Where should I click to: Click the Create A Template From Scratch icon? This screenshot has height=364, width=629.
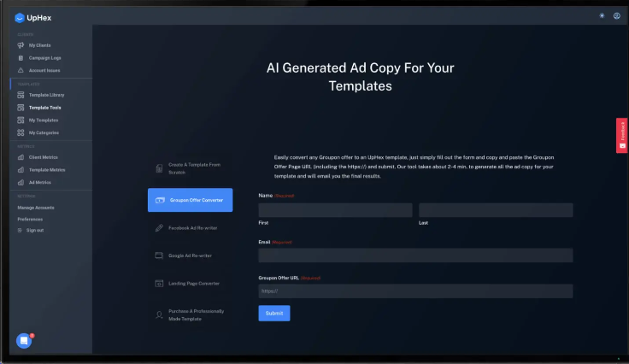tap(159, 168)
